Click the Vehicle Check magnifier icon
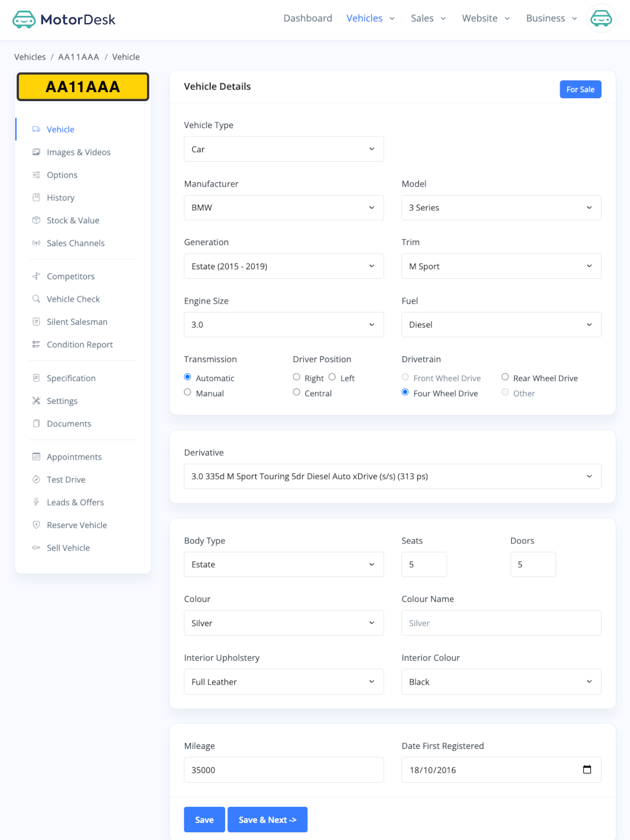The image size is (630, 840). (36, 299)
